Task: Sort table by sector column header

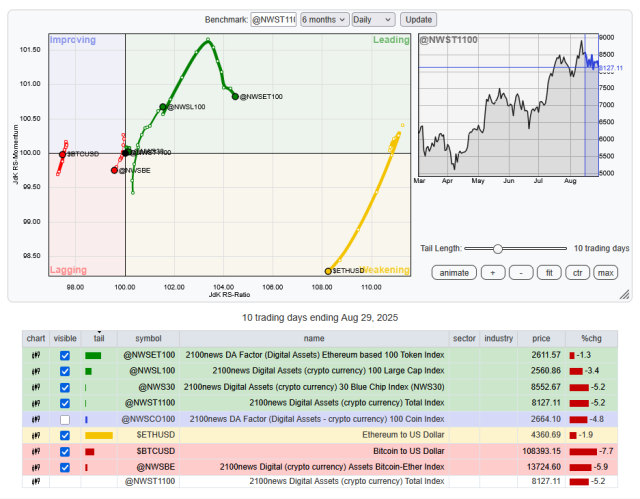Action: click(x=464, y=338)
